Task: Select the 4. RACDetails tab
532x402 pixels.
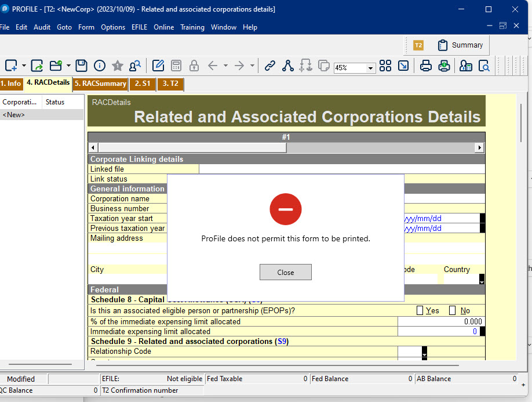Action: [x=48, y=83]
